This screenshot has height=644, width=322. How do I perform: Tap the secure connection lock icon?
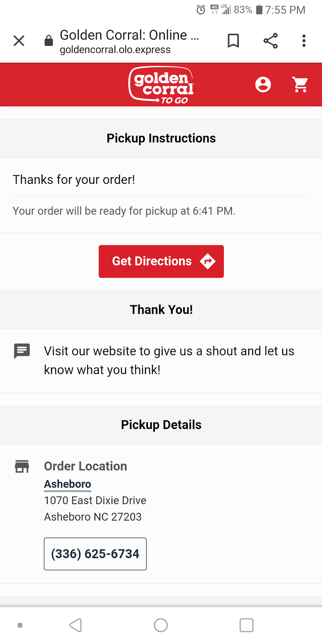49,41
